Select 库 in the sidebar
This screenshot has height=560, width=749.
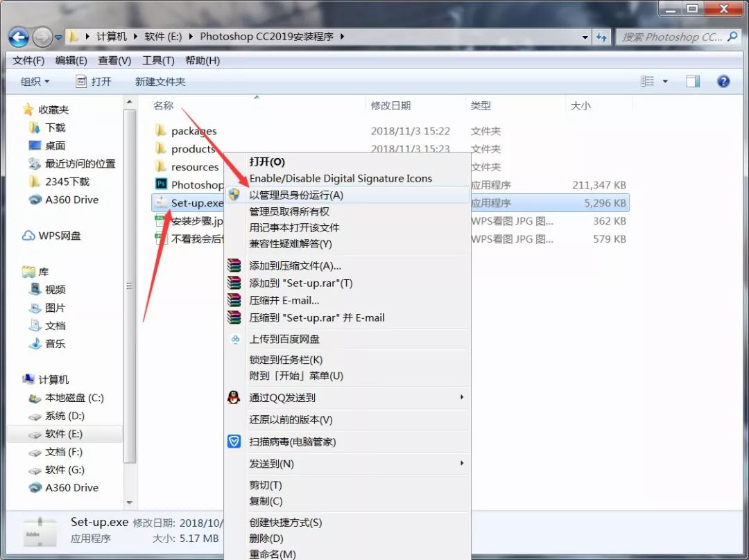pos(35,272)
